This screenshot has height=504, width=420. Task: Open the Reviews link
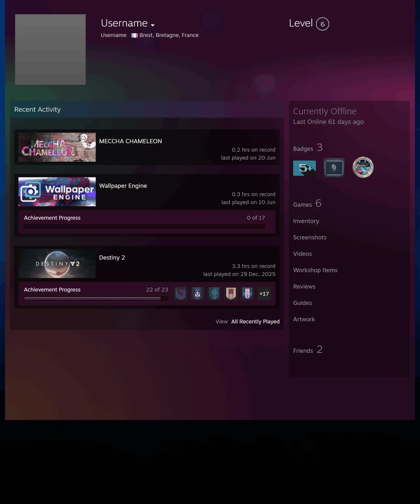[304, 287]
